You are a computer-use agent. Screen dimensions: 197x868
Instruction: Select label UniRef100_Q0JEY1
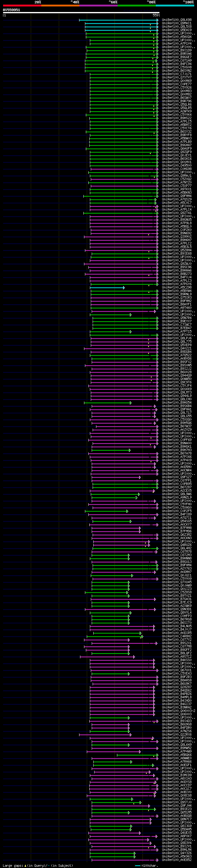click(176, 155)
